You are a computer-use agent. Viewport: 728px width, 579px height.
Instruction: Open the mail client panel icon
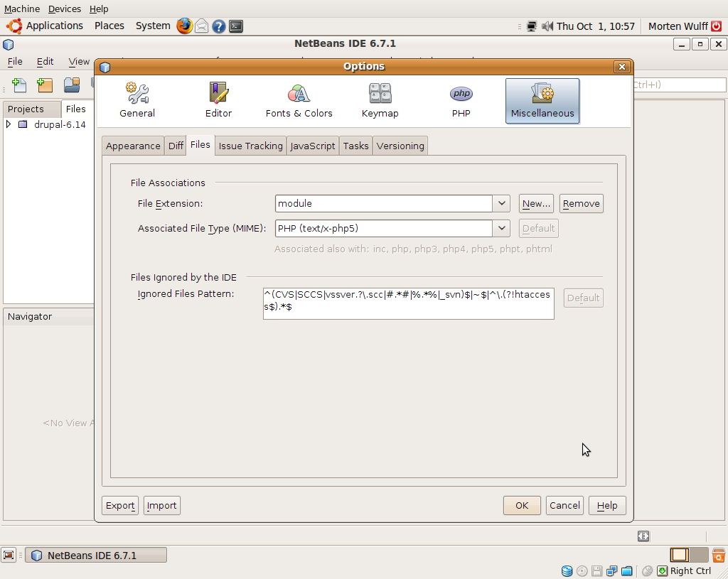(201, 26)
